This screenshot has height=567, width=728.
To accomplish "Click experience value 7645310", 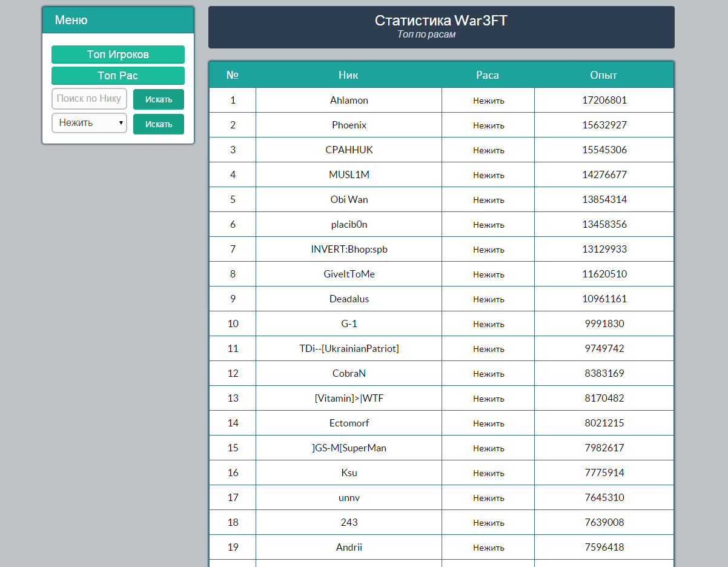I will click(x=604, y=498).
